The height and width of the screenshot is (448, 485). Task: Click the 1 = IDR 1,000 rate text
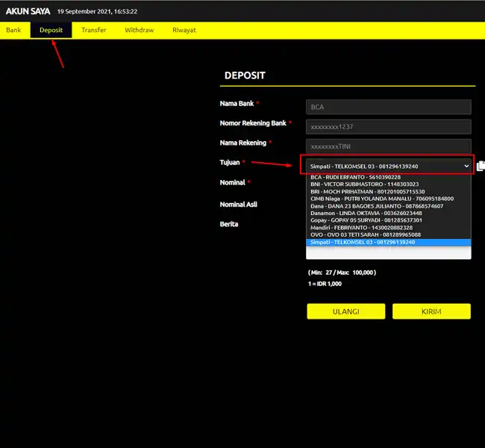325,284
